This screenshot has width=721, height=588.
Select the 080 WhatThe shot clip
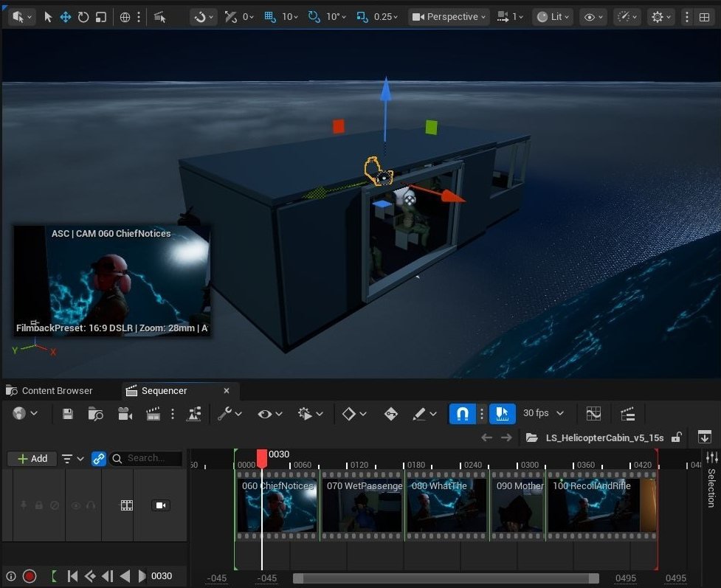tap(447, 505)
